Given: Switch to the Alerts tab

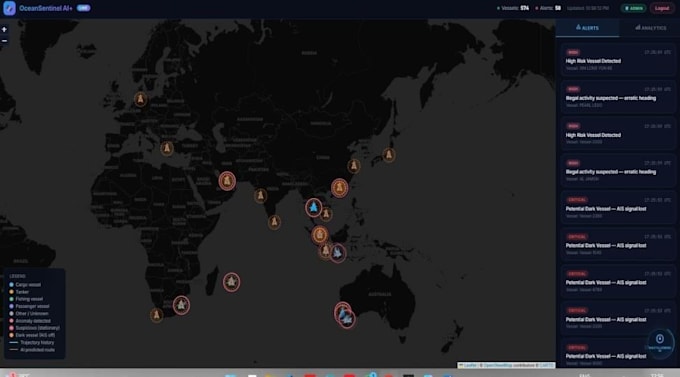Looking at the screenshot, I should pyautogui.click(x=588, y=28).
